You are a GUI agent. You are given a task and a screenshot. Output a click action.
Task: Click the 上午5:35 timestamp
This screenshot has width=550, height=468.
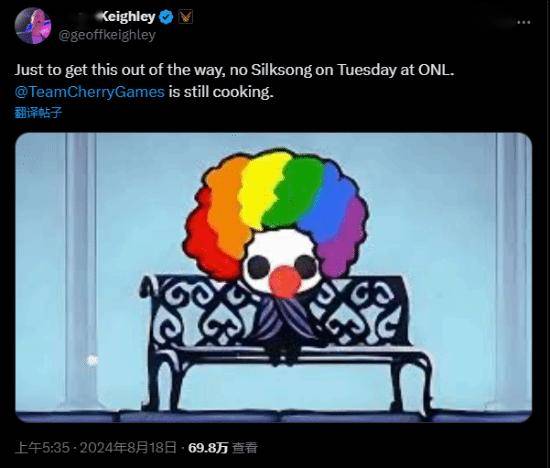point(42,448)
